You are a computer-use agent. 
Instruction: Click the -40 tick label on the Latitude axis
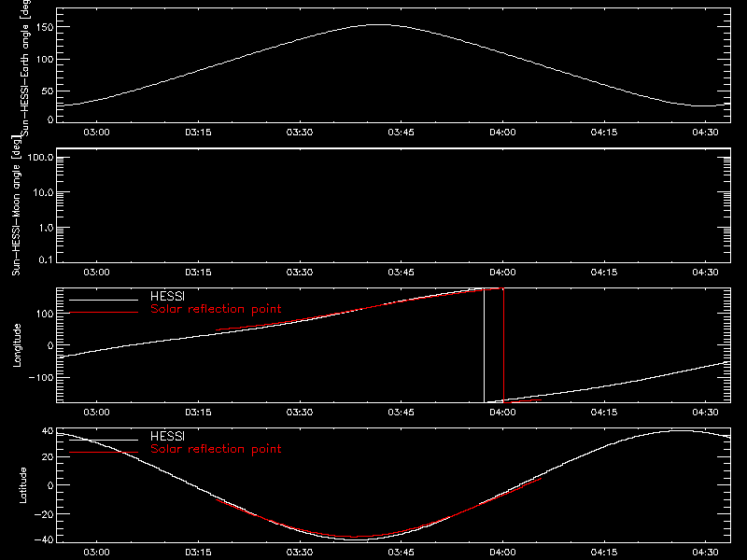(x=45, y=540)
